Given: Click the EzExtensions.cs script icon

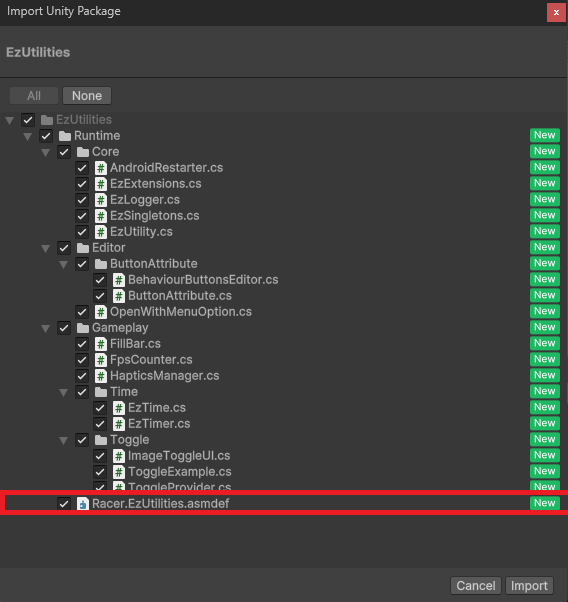Looking at the screenshot, I should click(101, 184).
